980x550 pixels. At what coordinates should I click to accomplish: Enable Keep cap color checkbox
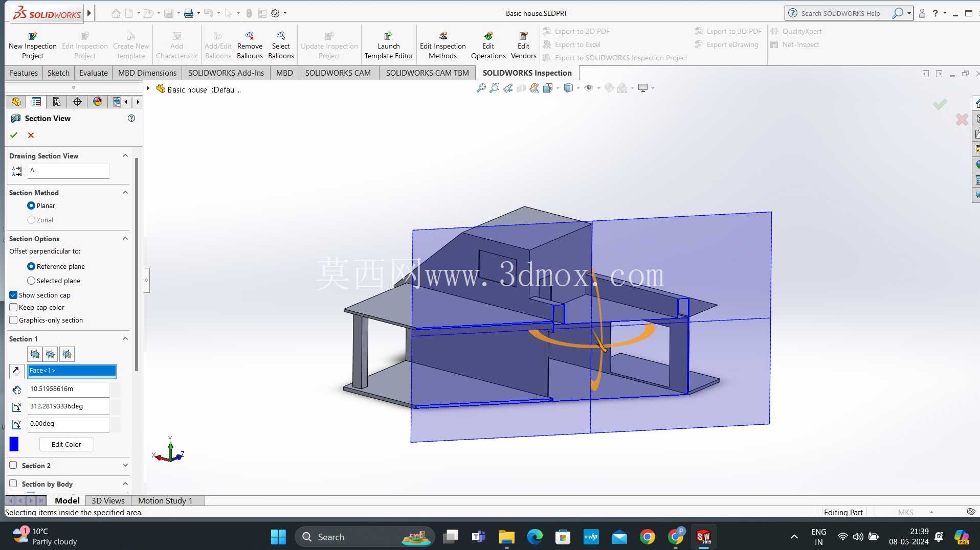click(x=13, y=307)
